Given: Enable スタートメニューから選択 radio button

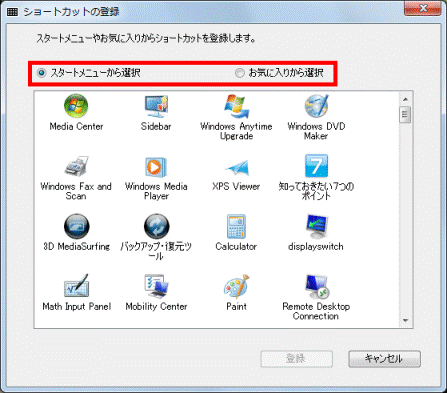Looking at the screenshot, I should coord(41,73).
